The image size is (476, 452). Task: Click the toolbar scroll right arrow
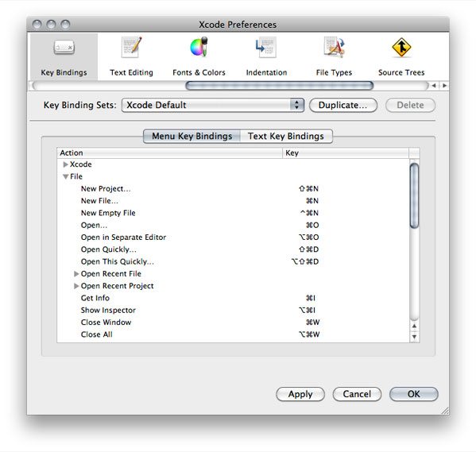click(444, 86)
